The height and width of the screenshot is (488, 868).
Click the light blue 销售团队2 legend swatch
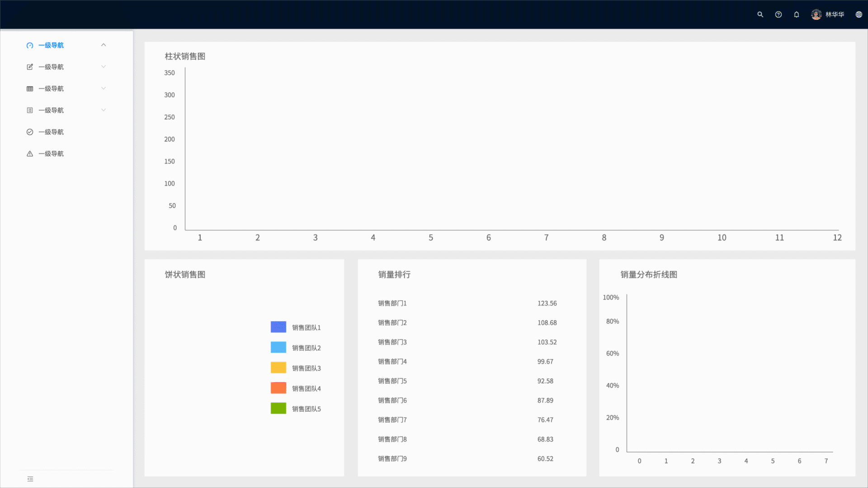278,347
